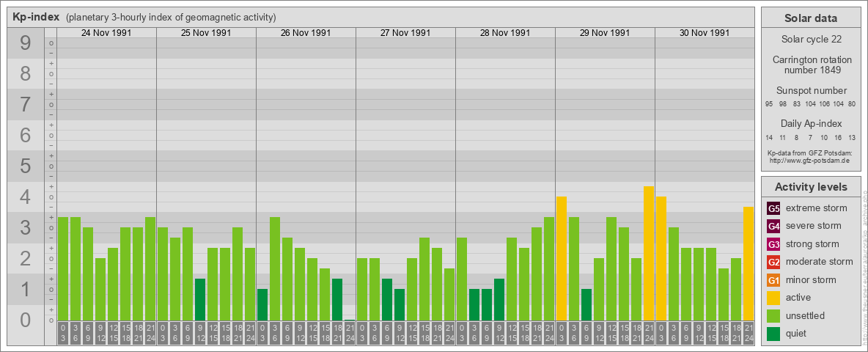Image resolution: width=868 pixels, height=352 pixels.
Task: Click the G4 severe storm badge
Action: [773, 226]
